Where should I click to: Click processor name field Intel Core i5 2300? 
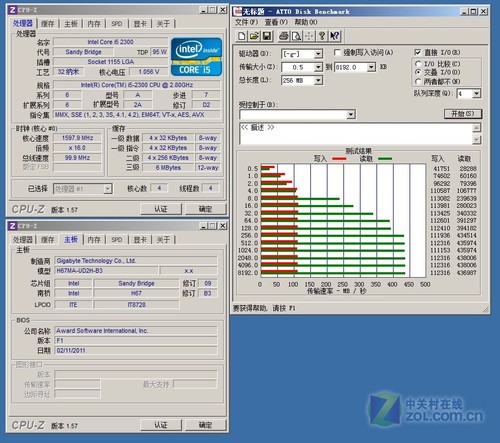(110, 42)
